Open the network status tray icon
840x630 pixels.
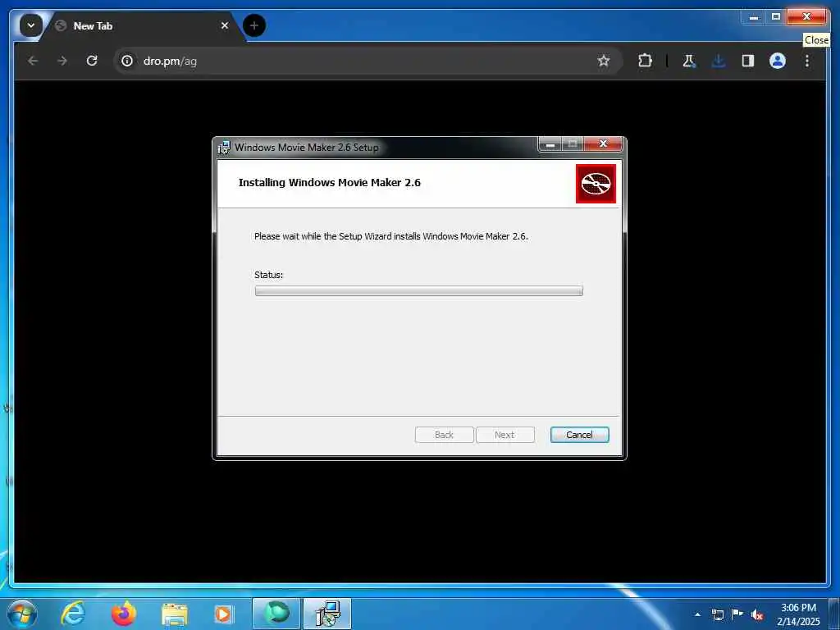point(717,614)
